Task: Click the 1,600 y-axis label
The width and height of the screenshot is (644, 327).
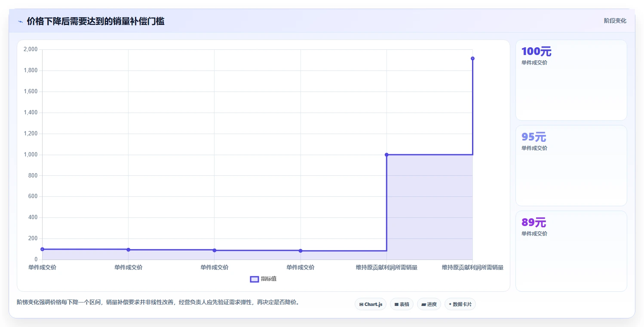Action: click(x=31, y=92)
